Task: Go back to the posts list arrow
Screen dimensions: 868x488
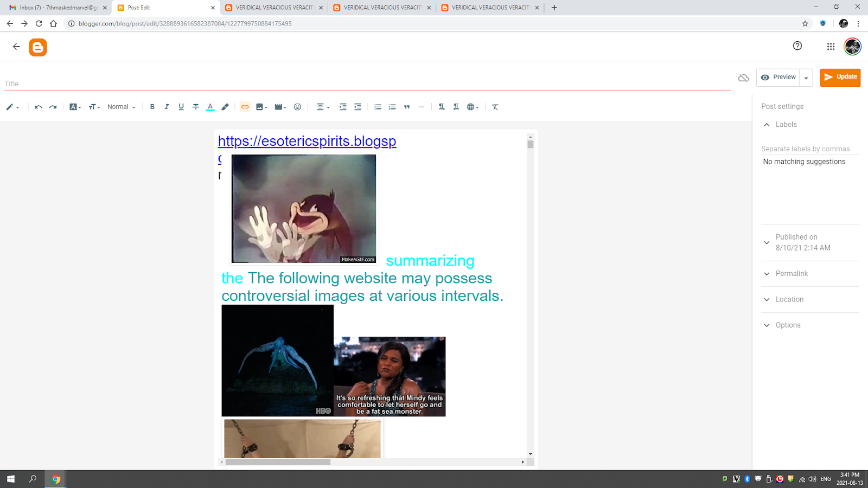Action: coord(16,47)
